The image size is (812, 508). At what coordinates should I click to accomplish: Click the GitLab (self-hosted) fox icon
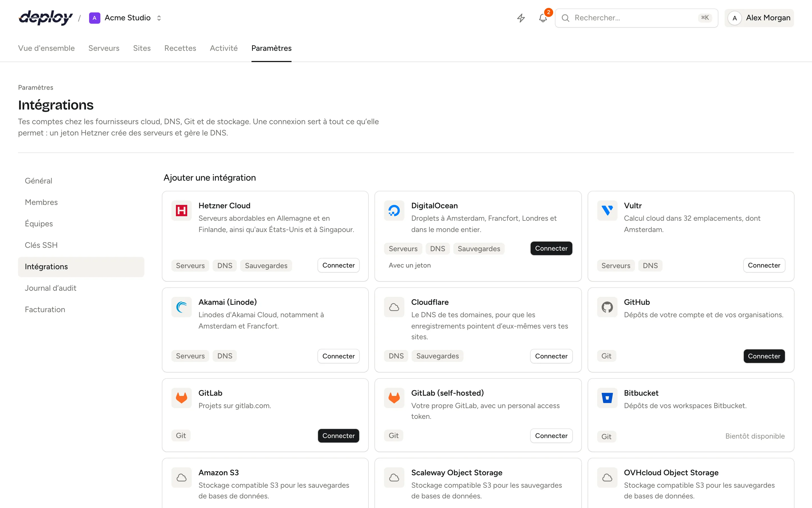(394, 398)
